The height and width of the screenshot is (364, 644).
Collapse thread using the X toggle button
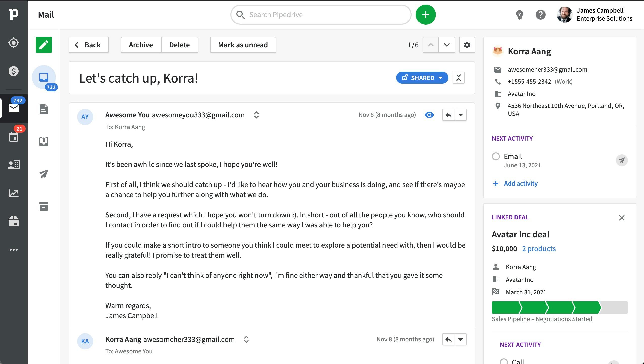(x=458, y=78)
